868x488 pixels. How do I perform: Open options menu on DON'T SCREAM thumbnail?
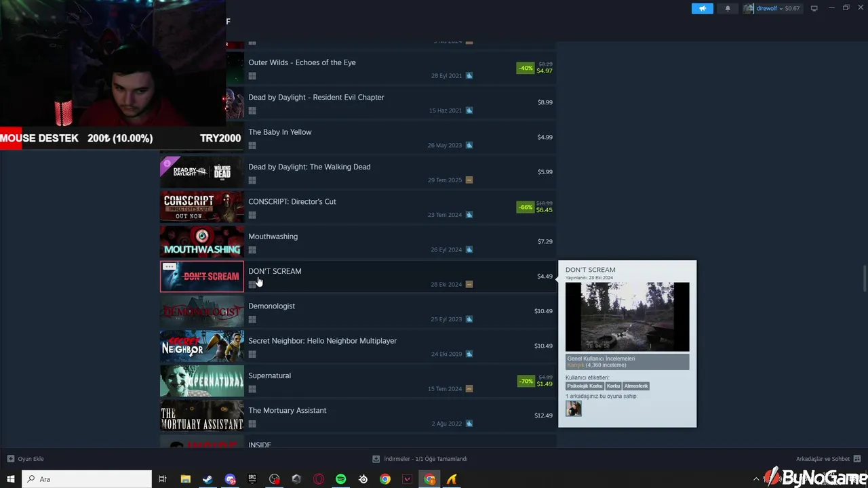tap(169, 266)
